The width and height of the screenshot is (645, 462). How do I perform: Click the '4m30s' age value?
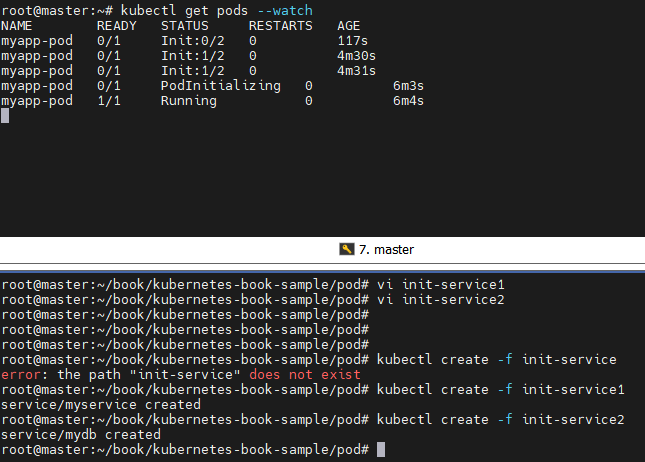tap(356, 56)
